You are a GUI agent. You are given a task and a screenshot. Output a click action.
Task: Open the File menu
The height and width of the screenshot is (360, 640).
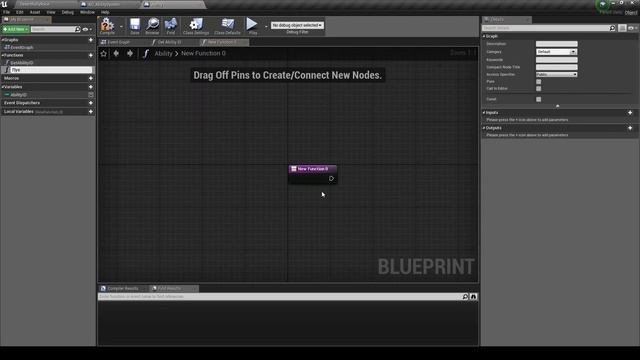point(7,12)
